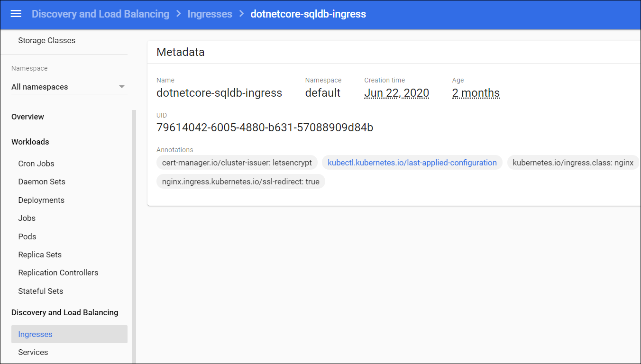This screenshot has width=641, height=364.
Task: Select Overview in the sidebar
Action: (x=27, y=117)
